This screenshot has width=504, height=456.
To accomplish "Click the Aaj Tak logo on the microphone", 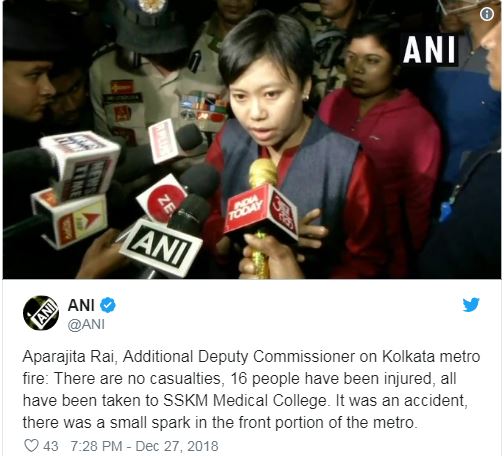I will [x=284, y=212].
